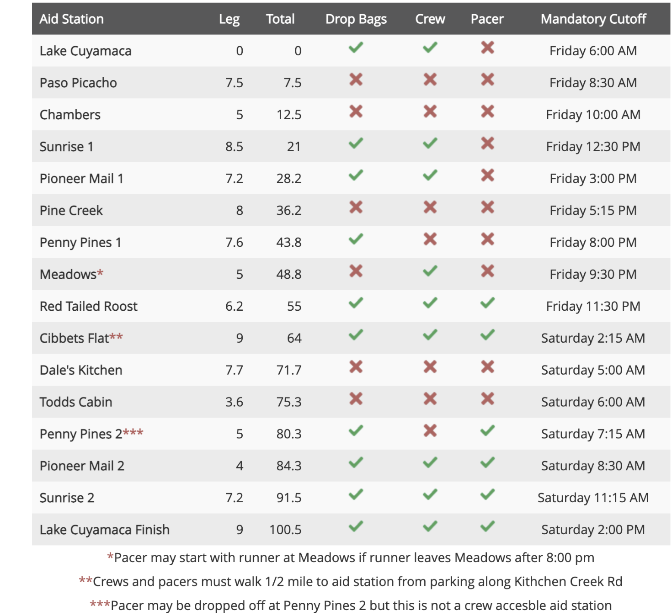Viewport: 672px width, 616px height.
Task: Click the Mandatory Cutoff column header
Action: pyautogui.click(x=593, y=19)
